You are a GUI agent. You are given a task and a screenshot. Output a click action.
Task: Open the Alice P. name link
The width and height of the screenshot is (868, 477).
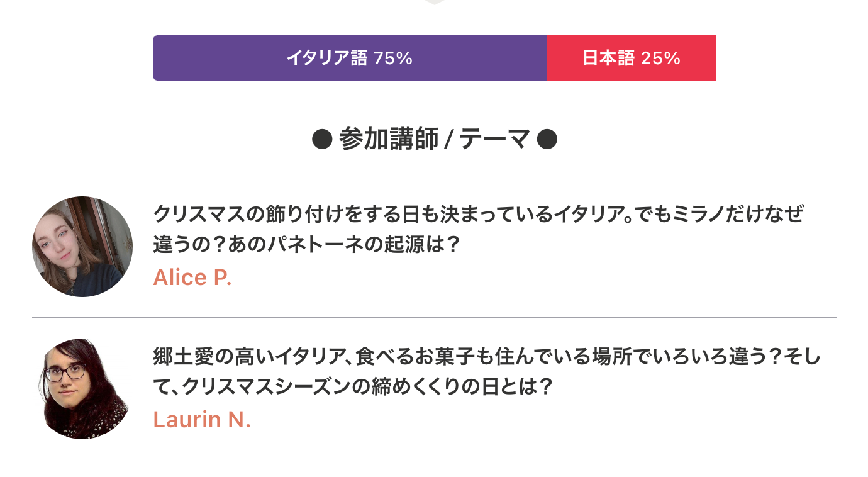point(192,278)
